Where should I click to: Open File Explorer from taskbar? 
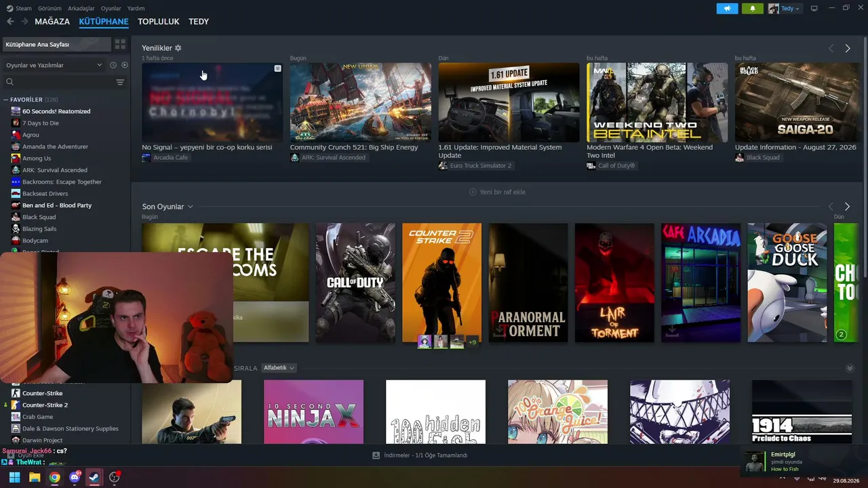(x=35, y=477)
